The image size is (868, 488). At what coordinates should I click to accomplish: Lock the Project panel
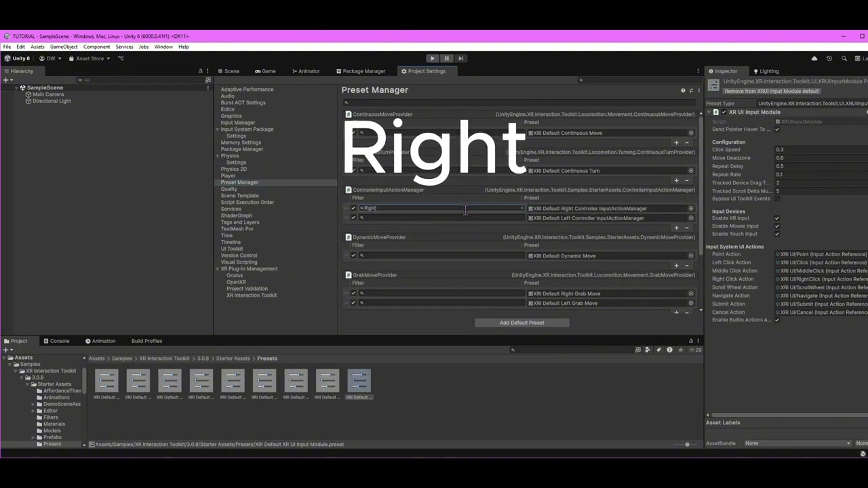coord(691,341)
